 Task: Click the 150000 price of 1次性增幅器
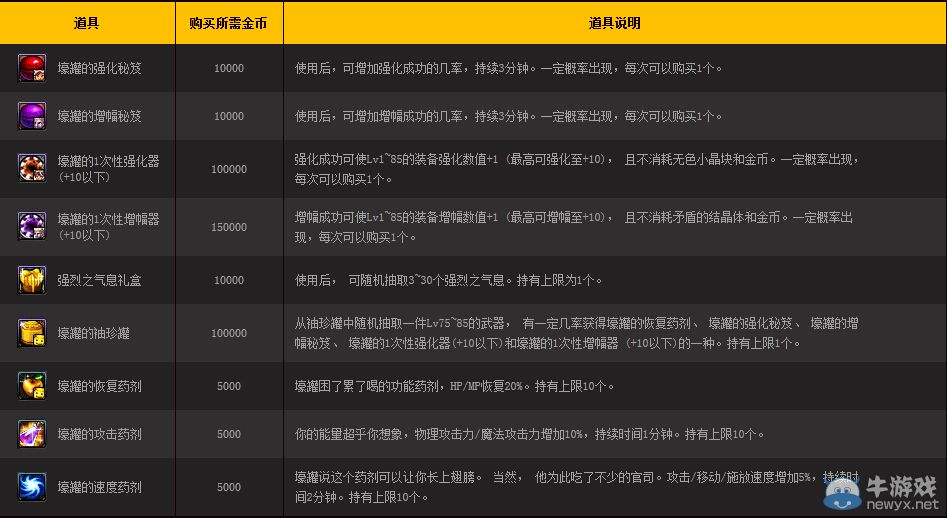point(229,227)
